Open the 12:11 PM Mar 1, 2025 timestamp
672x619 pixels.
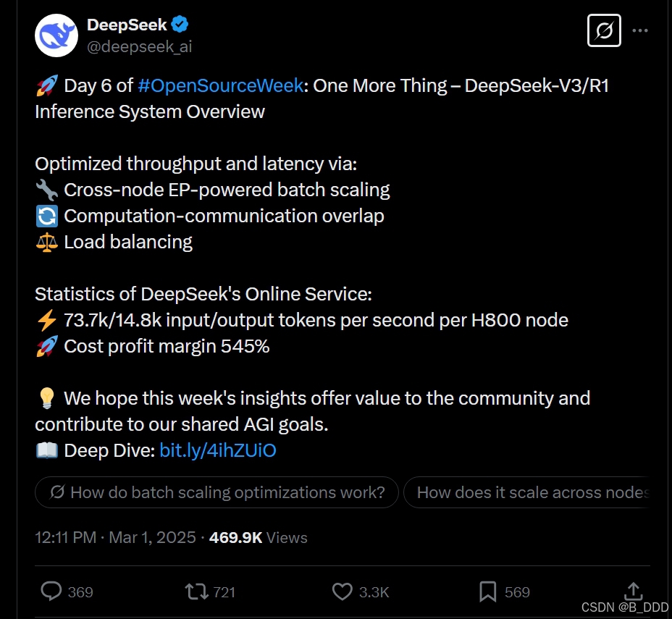coord(115,537)
